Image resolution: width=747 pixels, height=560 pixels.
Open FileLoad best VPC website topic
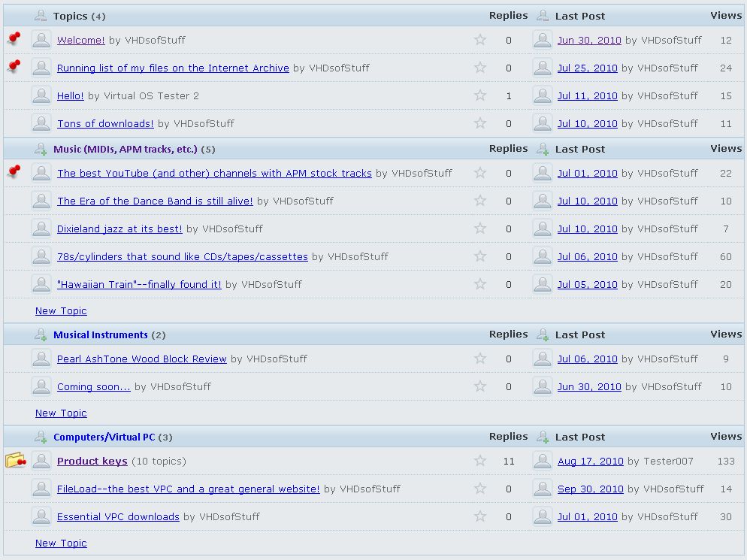point(188,489)
